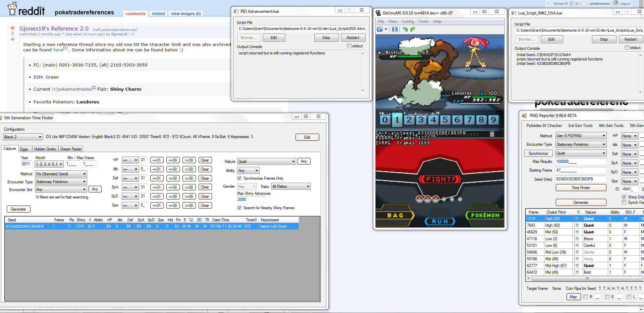Image resolution: width=644 pixels, height=313 pixels.
Task: Open the Gen 5 PIDRNG method dropdown
Action: [581, 136]
